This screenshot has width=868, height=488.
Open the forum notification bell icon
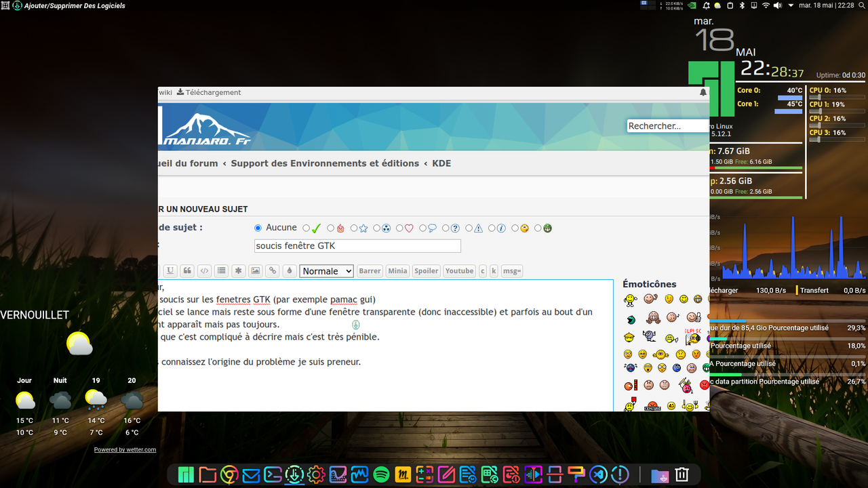point(703,92)
